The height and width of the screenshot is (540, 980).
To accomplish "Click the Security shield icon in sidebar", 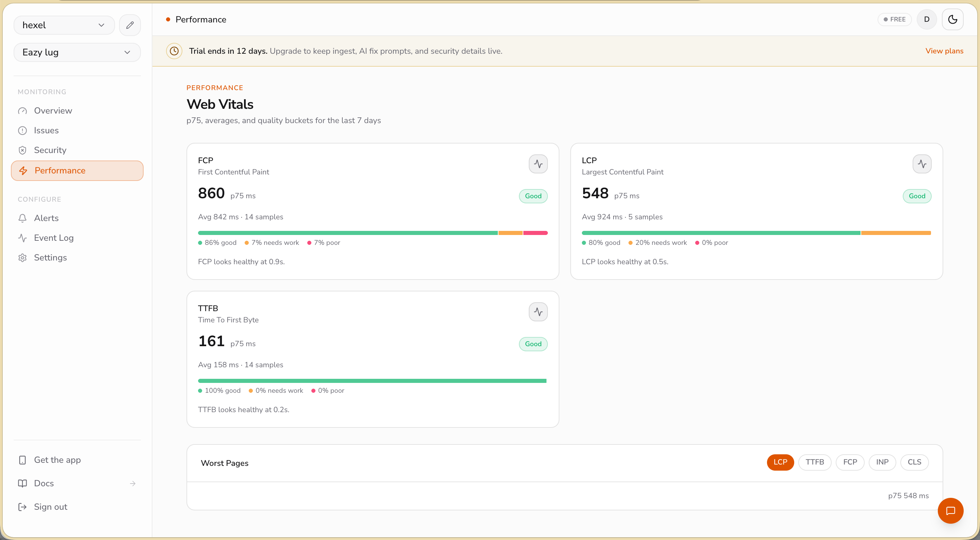I will point(22,150).
